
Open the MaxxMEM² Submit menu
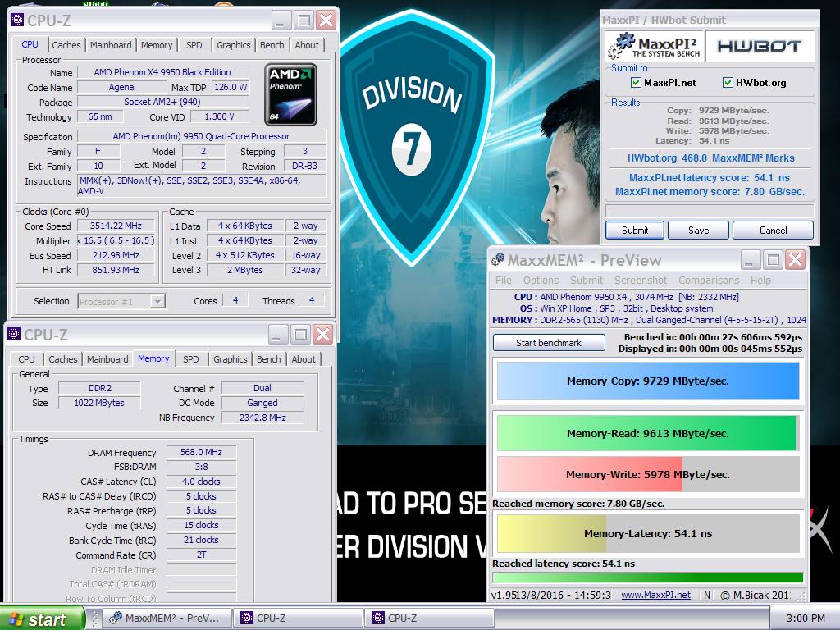(x=587, y=281)
